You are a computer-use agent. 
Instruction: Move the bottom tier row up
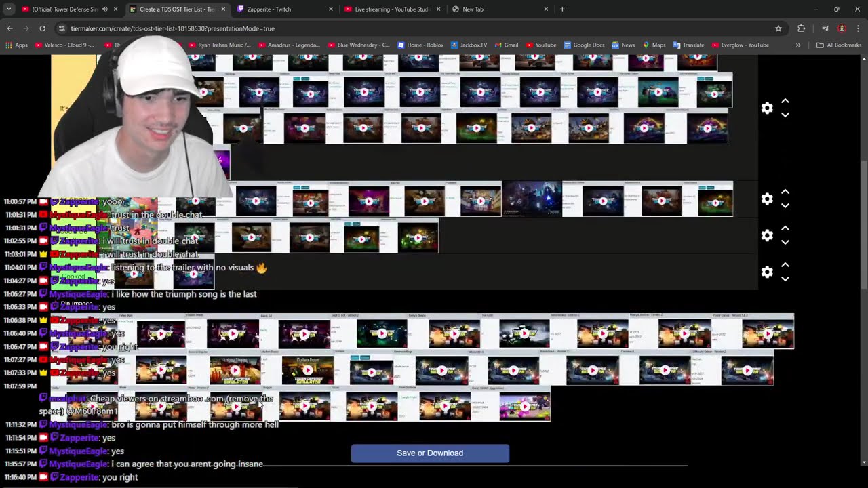click(x=785, y=265)
